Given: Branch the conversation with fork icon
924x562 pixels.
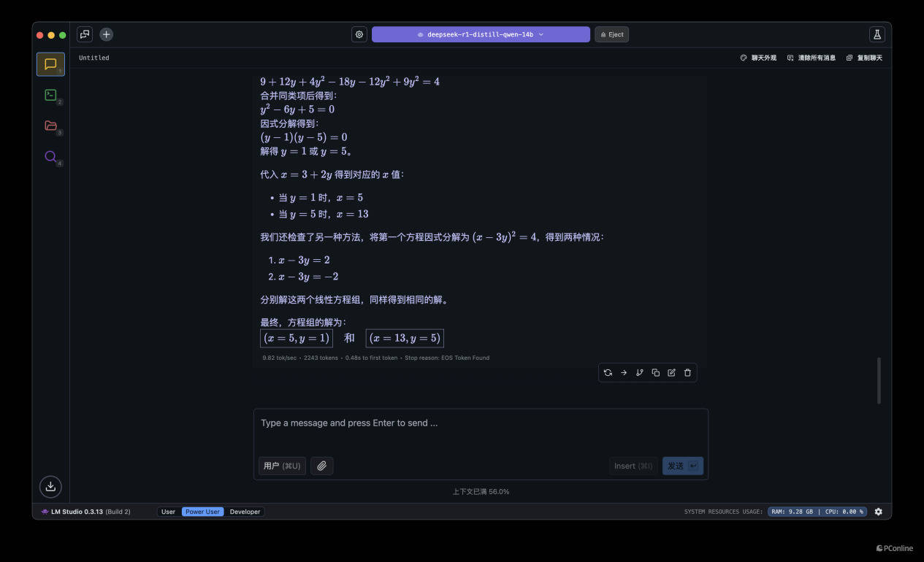Looking at the screenshot, I should point(639,373).
